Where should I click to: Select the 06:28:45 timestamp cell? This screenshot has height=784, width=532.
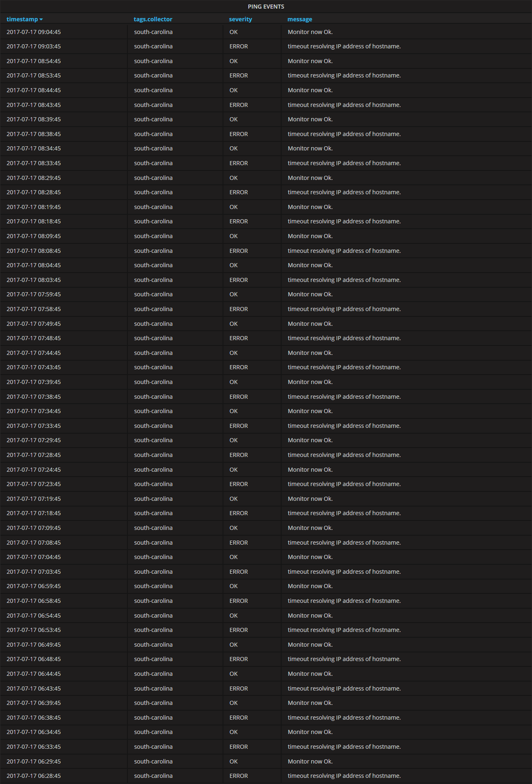pos(34,776)
